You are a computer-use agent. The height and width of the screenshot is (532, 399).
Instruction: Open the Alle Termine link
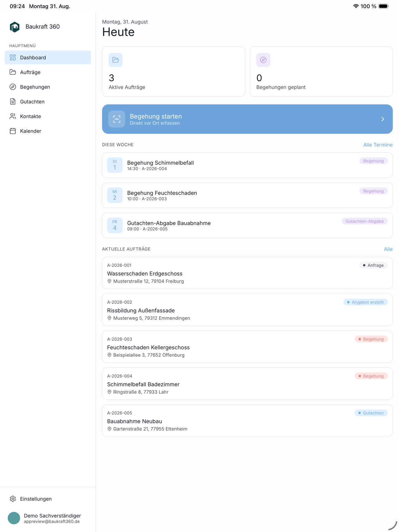click(x=378, y=145)
